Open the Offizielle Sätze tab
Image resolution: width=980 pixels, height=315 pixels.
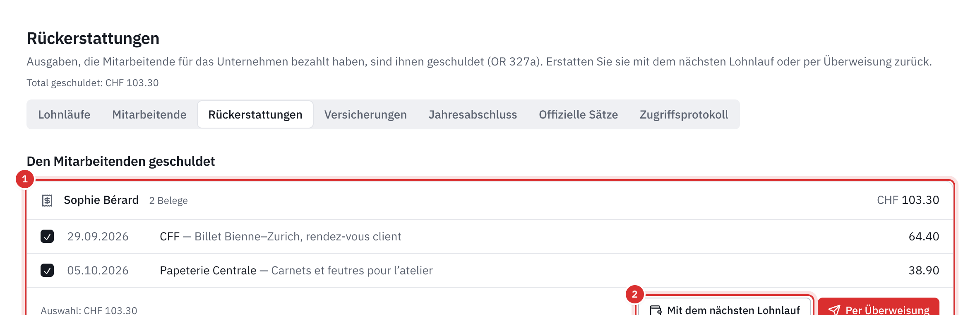[578, 114]
